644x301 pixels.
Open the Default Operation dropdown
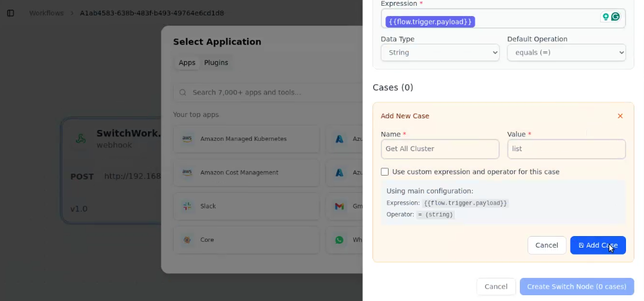(566, 53)
